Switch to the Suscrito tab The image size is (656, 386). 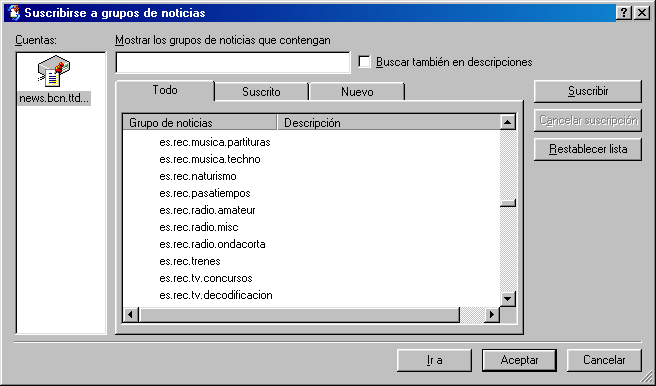point(261,92)
